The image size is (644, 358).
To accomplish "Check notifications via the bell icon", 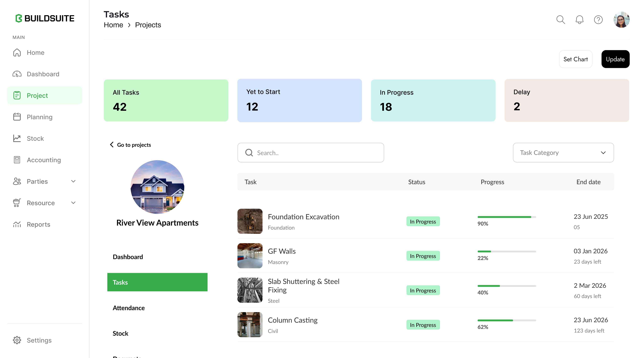I will point(580,20).
